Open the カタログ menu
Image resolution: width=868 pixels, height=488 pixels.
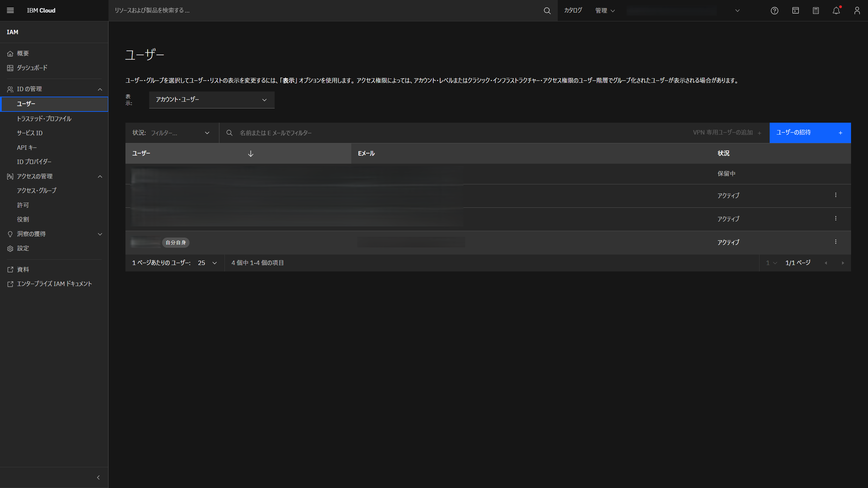(x=573, y=11)
